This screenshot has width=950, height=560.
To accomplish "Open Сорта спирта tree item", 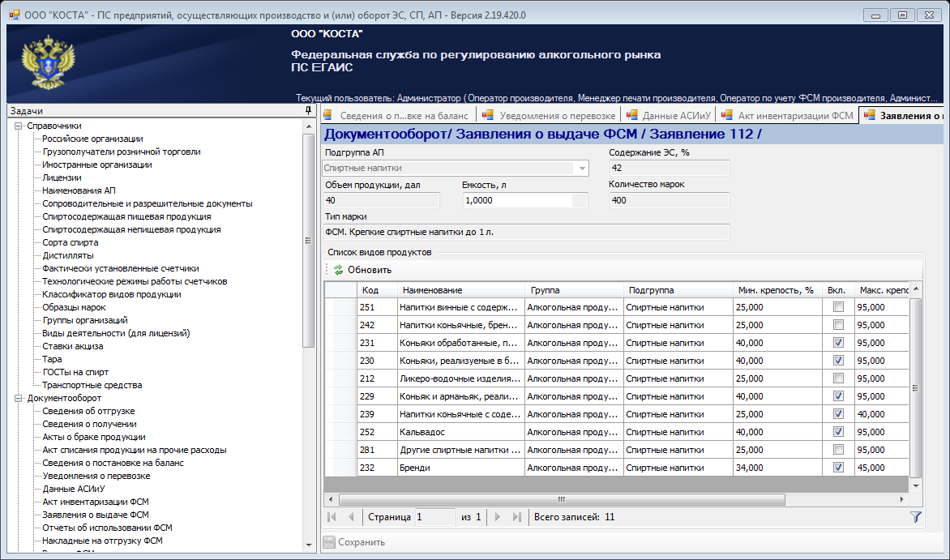I will coord(71,242).
